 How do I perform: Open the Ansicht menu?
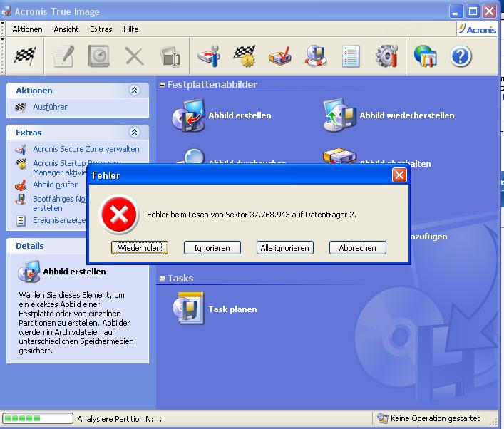66,29
